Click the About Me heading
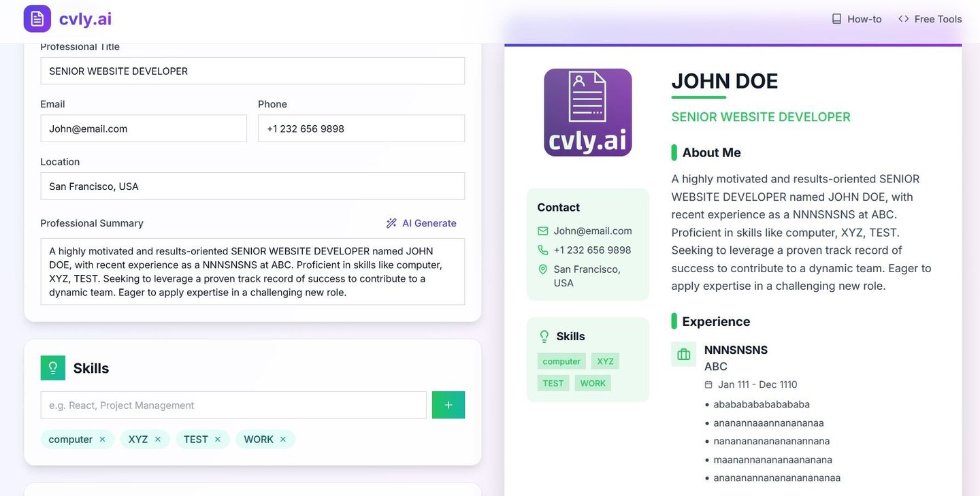The image size is (980, 496). click(712, 152)
